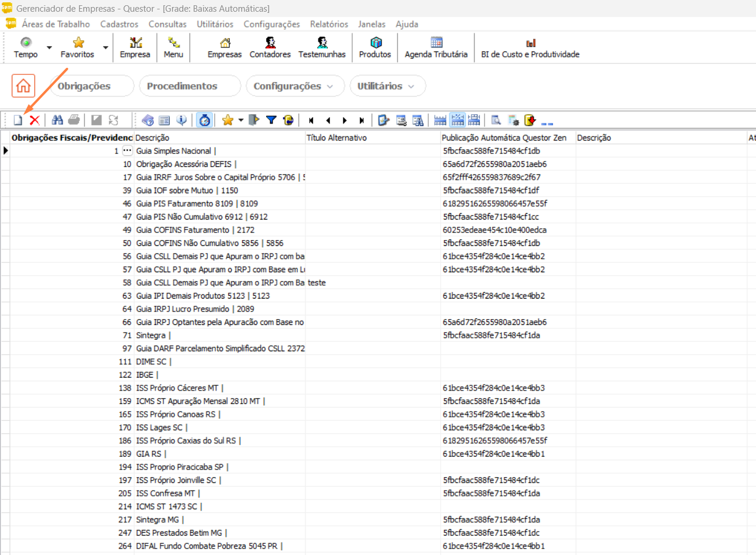This screenshot has height=555, width=756.
Task: Open Contadores toolbar icon
Action: click(270, 47)
